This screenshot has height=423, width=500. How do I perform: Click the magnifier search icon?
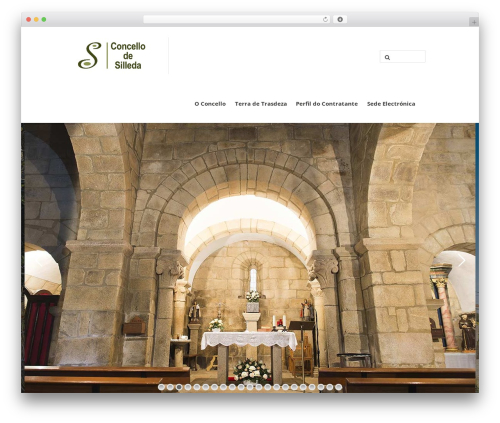tap(387, 57)
